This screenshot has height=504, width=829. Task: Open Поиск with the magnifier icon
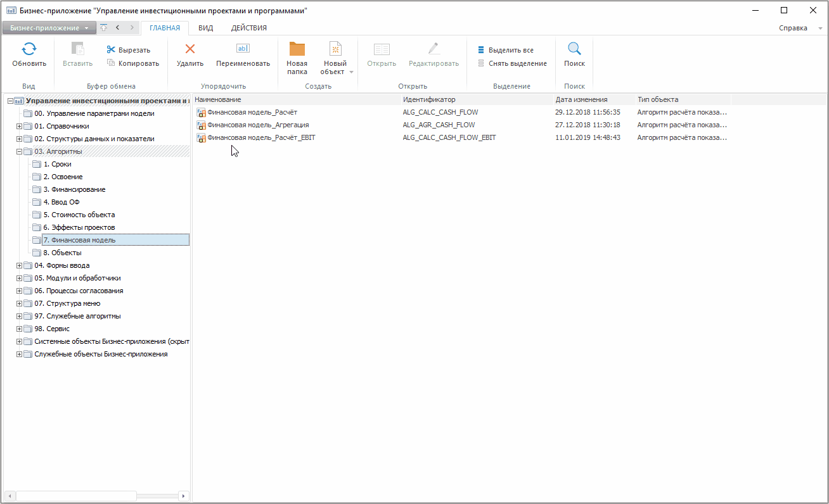[x=574, y=49]
